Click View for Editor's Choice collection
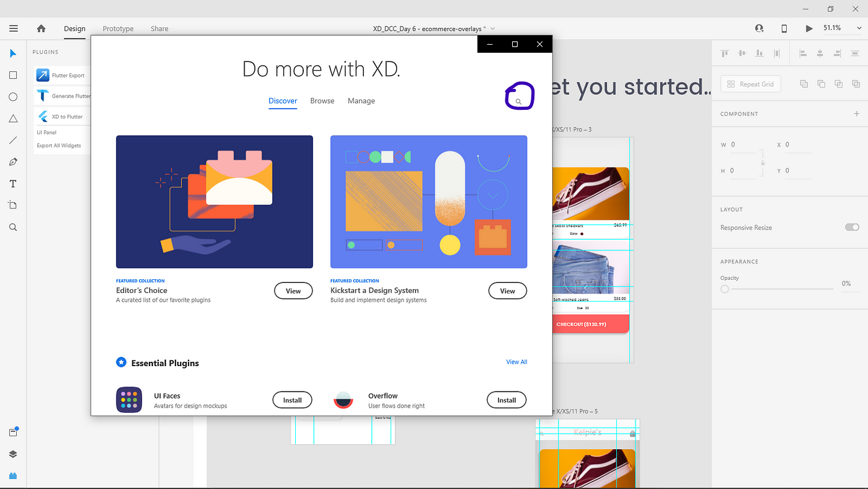 [x=293, y=291]
